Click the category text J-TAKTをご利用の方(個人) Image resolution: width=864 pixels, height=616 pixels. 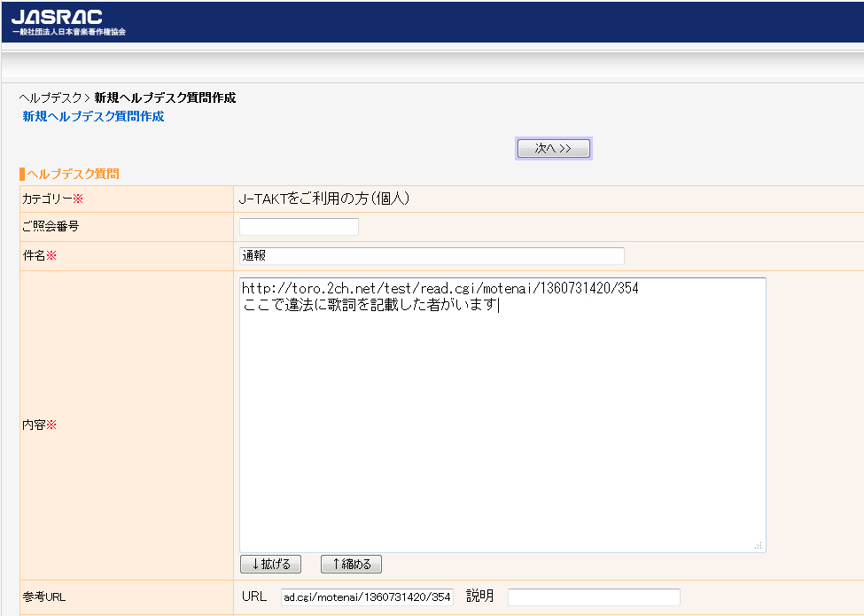click(x=324, y=199)
